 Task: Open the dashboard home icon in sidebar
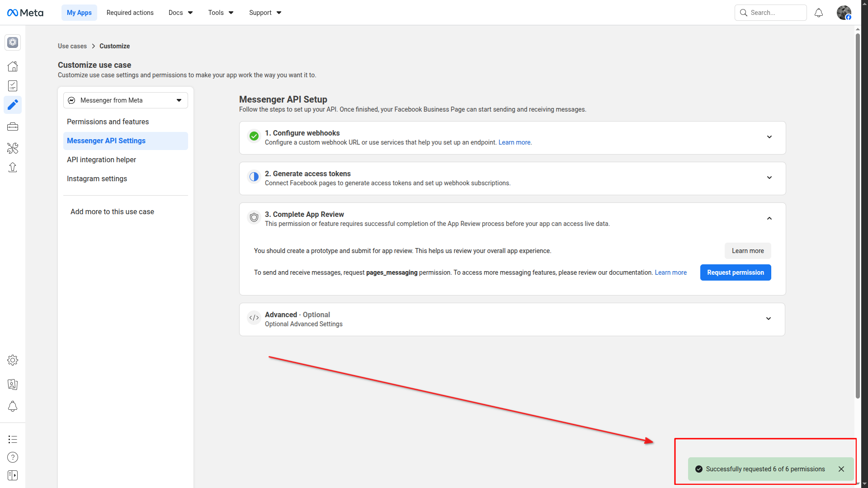[x=13, y=66]
